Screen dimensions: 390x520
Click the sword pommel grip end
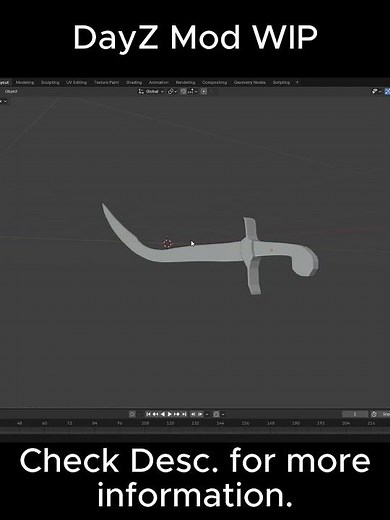[305, 262]
